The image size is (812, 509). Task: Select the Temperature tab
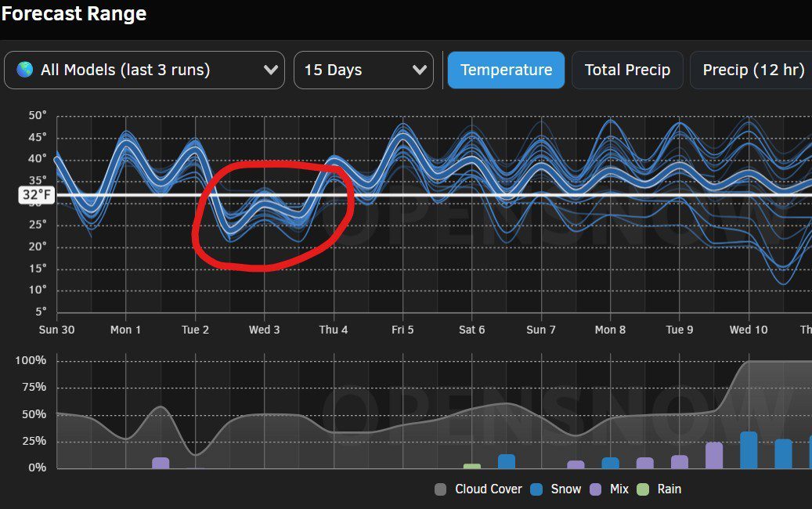click(506, 70)
